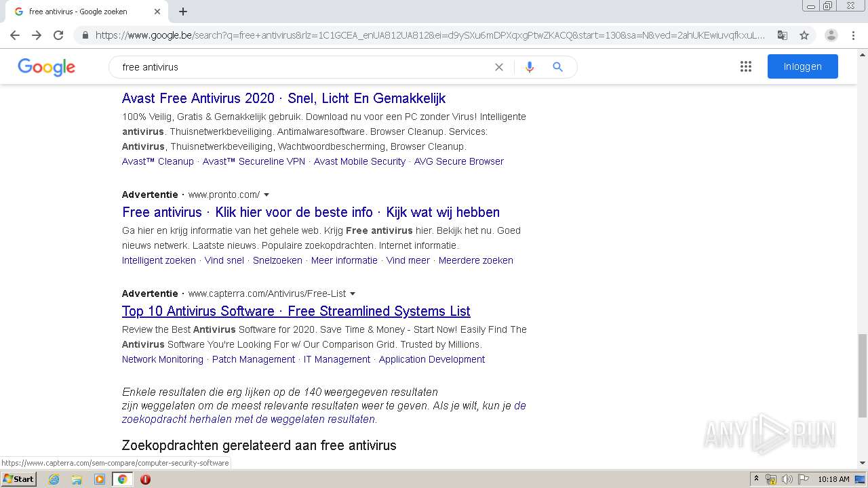Go to Google homepage via logo
Image resolution: width=868 pixels, height=488 pixels.
pyautogui.click(x=46, y=66)
